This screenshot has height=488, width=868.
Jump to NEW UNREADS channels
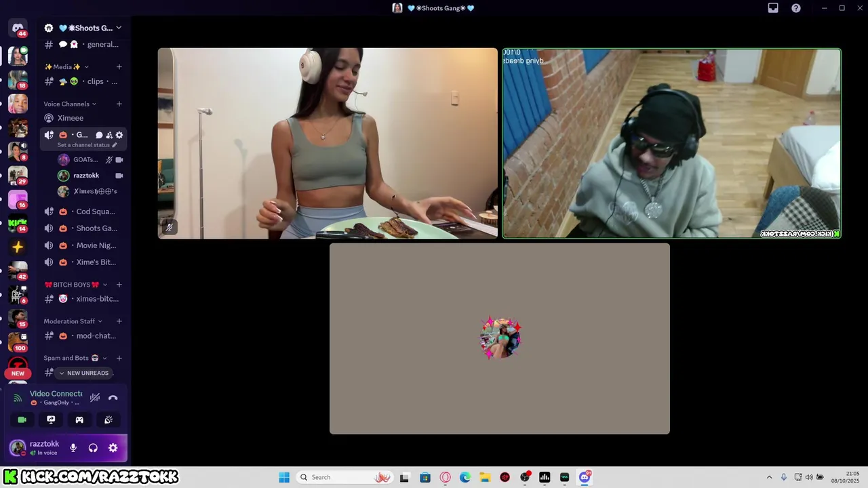(x=84, y=373)
